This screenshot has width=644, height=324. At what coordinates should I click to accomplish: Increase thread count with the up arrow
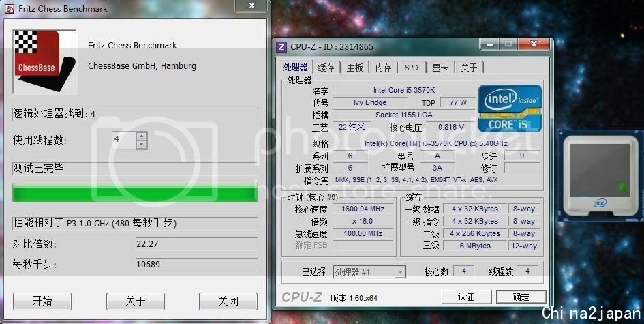click(142, 136)
